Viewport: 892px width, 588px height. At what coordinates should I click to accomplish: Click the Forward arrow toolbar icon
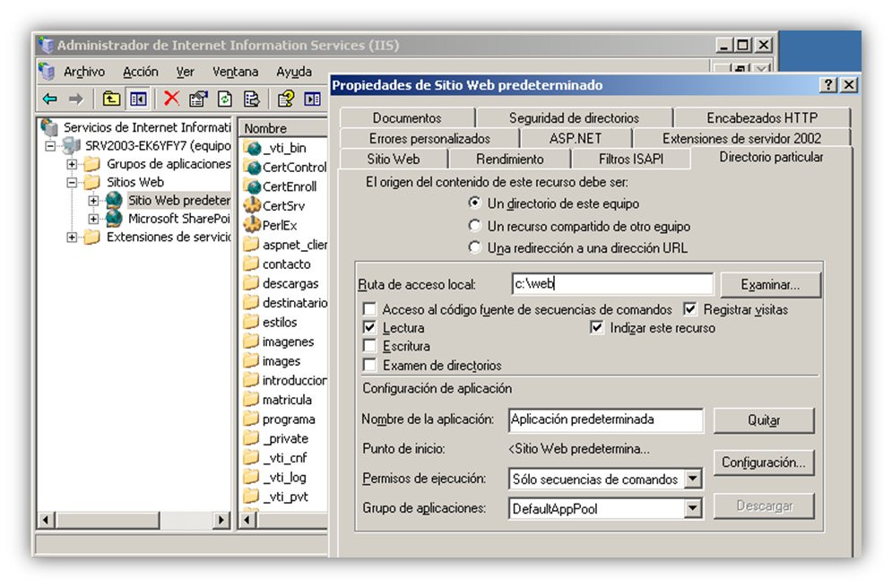click(75, 99)
